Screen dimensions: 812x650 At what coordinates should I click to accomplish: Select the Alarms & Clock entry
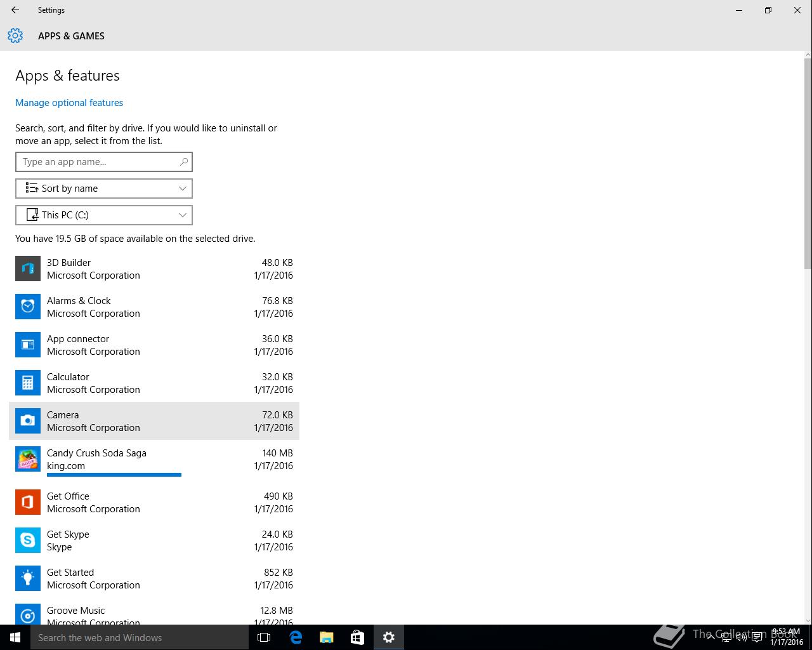point(154,307)
